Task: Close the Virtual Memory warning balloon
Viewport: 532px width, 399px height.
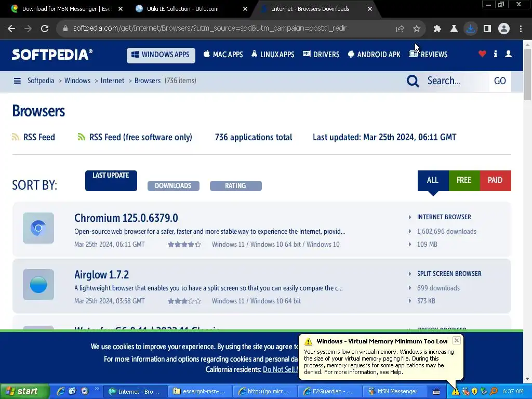Action: (x=457, y=340)
